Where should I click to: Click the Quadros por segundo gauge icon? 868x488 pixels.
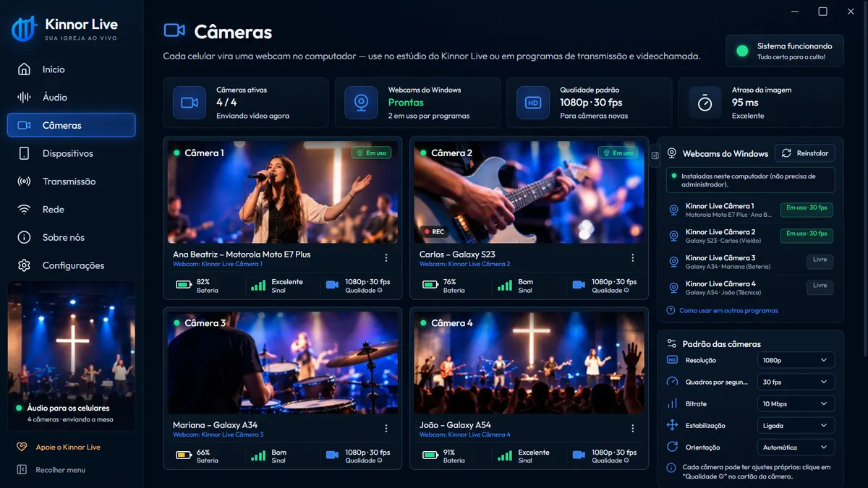[x=672, y=382]
